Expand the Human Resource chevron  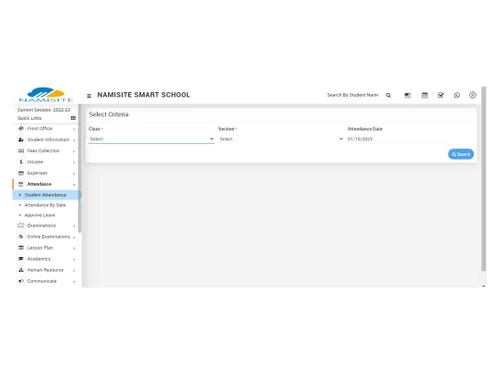tap(74, 271)
